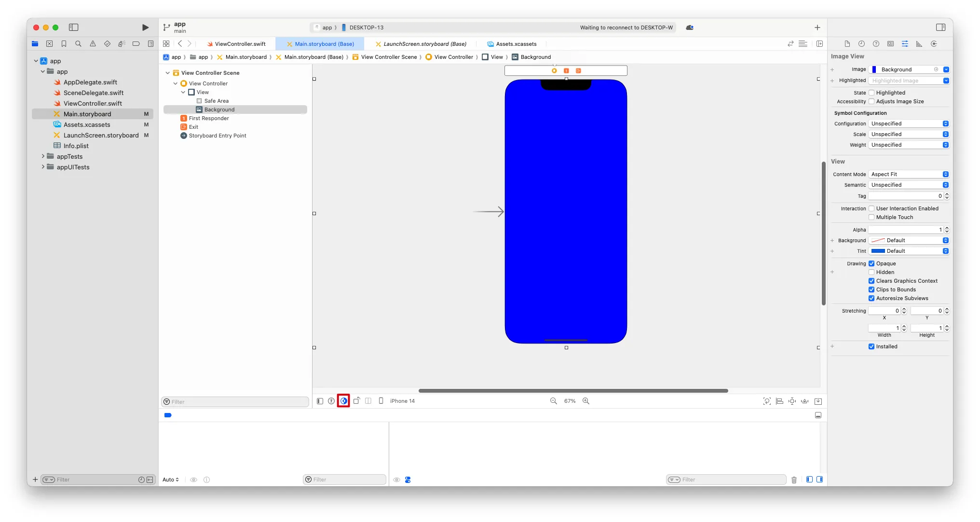This screenshot has height=522, width=980.
Task: Check User Interaction Enabled
Action: [x=871, y=208]
